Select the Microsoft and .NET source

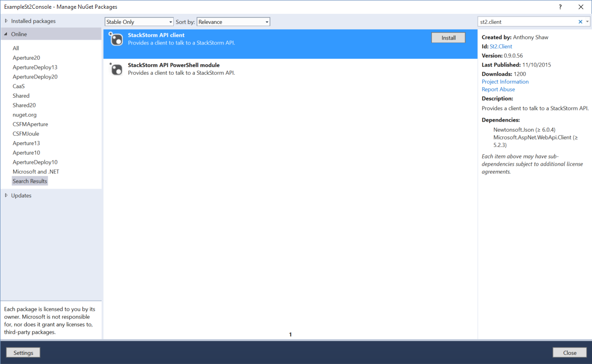click(x=36, y=171)
